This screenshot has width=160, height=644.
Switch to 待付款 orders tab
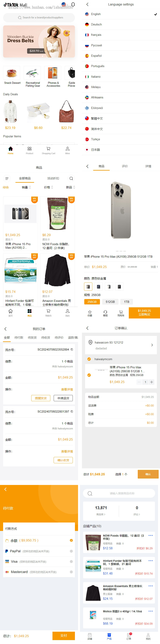(x=19, y=337)
